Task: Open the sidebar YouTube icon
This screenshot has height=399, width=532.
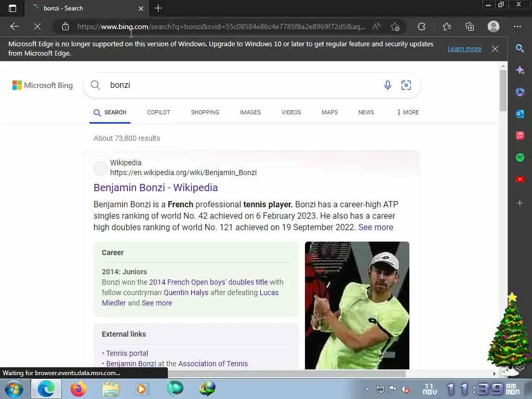Action: point(520,179)
